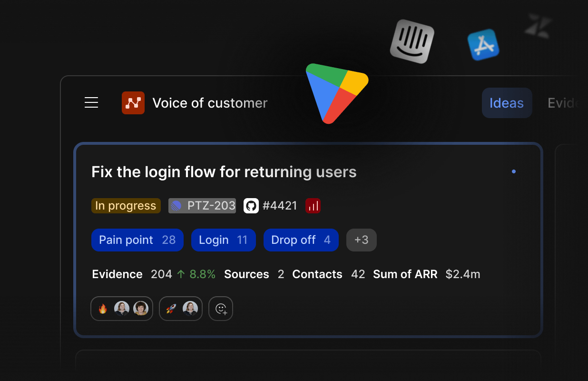Viewport: 588px width, 381px height.
Task: Select the Drop off 4 tag
Action: click(301, 240)
